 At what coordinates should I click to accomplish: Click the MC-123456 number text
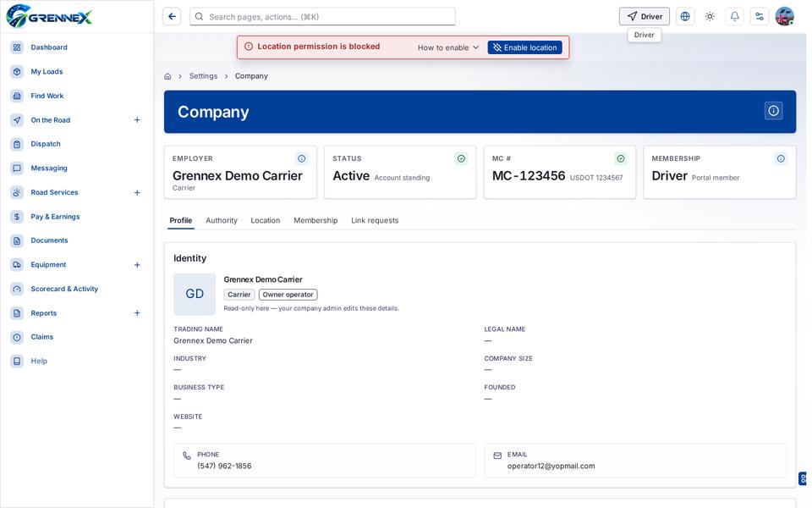point(528,176)
